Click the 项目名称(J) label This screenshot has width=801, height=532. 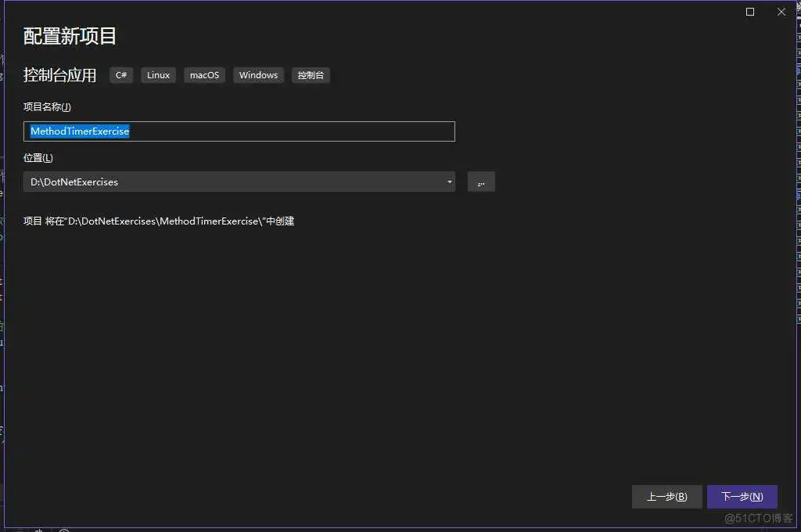tap(47, 107)
